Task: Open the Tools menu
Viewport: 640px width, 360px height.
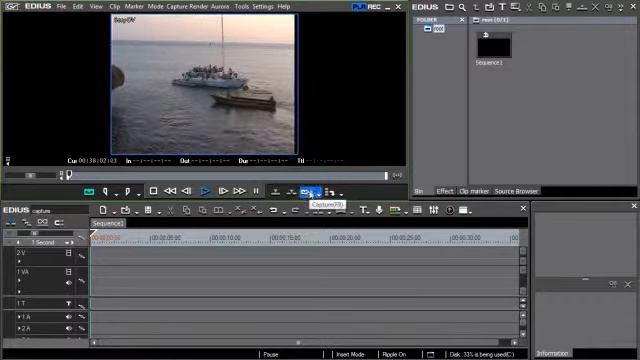Action: pyautogui.click(x=242, y=7)
